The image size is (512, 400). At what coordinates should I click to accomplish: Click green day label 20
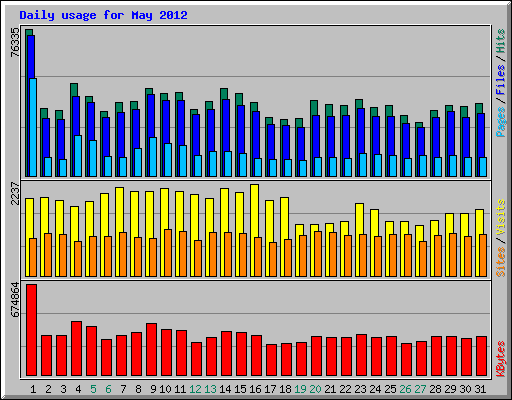tap(315, 389)
